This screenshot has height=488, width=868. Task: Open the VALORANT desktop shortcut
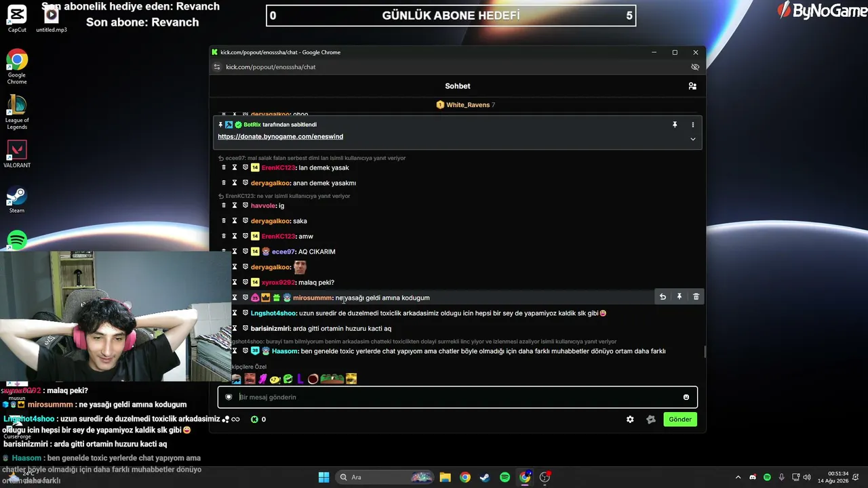point(17,154)
